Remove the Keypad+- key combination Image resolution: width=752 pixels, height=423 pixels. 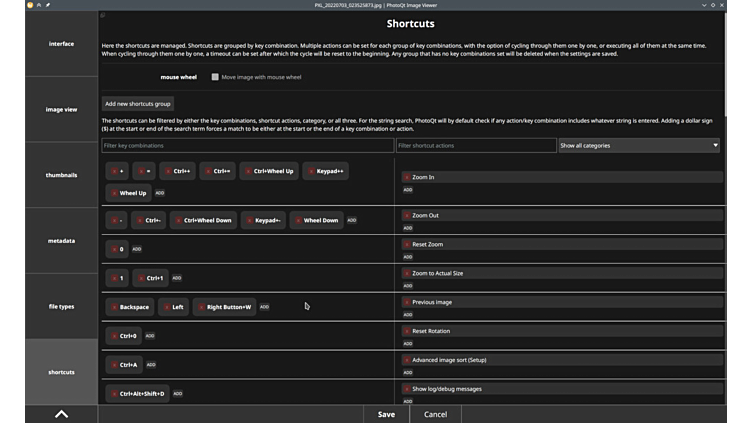pos(249,220)
